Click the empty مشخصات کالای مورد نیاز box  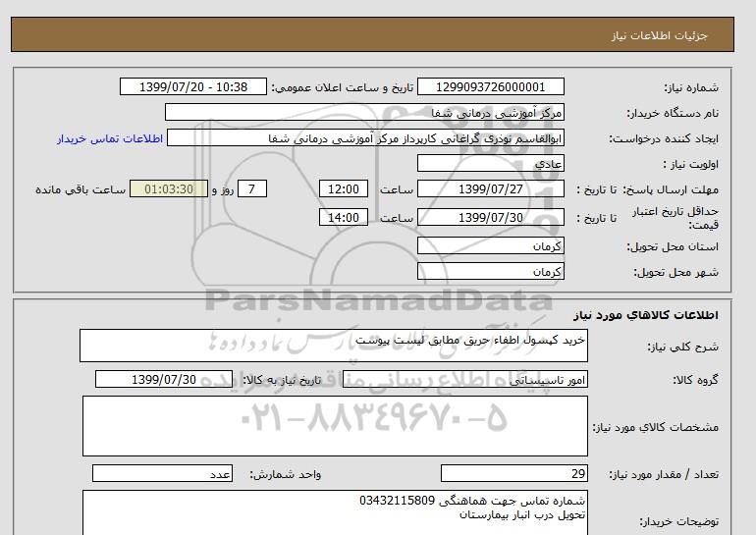(335, 426)
